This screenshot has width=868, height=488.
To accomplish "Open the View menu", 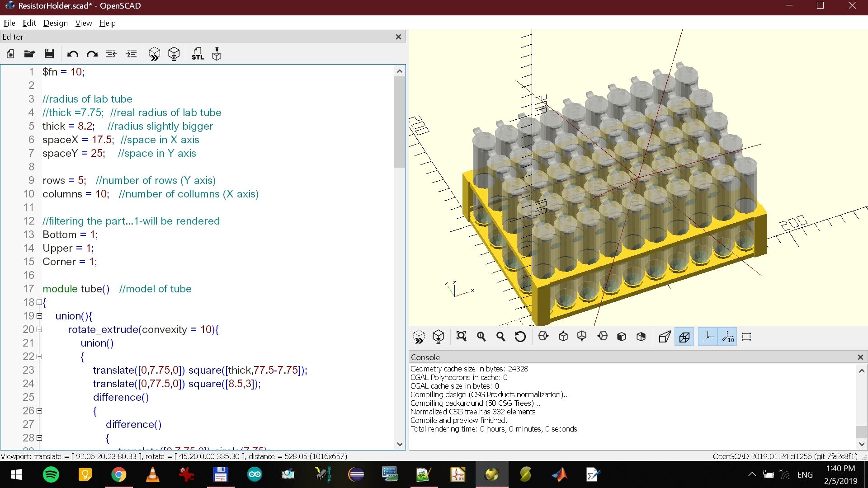I will [84, 23].
